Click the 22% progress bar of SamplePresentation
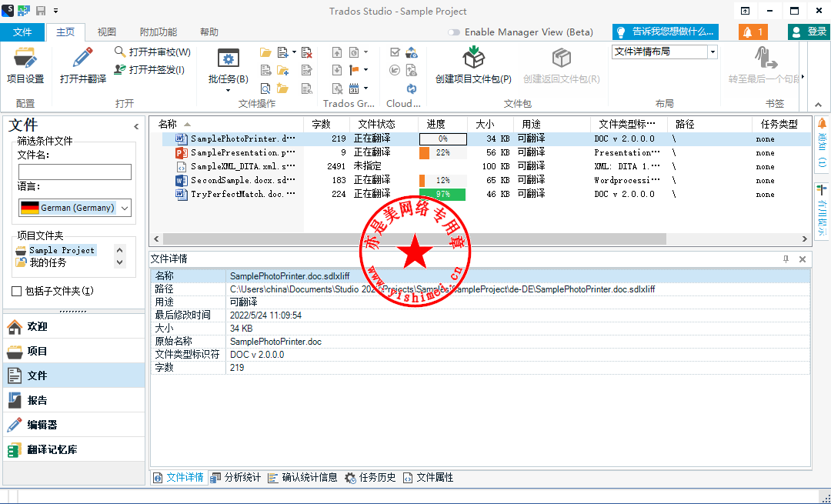 point(442,152)
